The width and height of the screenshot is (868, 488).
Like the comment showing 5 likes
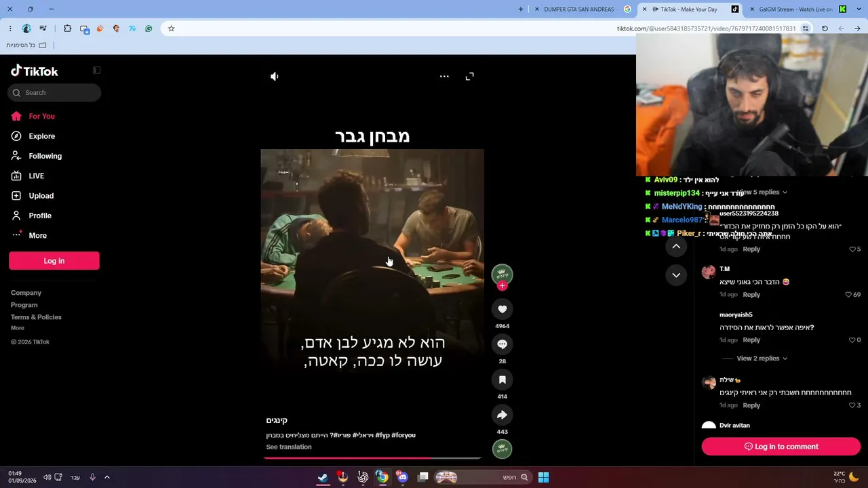click(x=852, y=249)
